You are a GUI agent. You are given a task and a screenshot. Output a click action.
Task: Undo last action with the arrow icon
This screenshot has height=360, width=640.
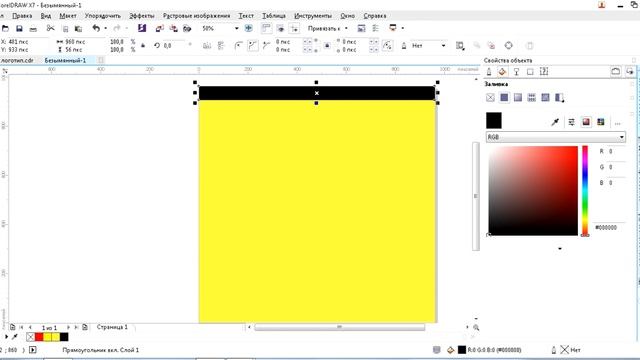point(96,28)
